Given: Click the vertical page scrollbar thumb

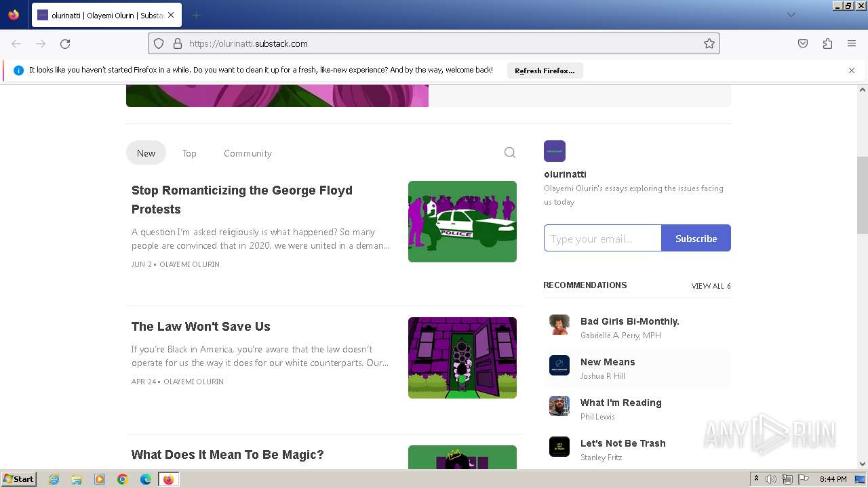Looking at the screenshot, I should click(x=863, y=195).
